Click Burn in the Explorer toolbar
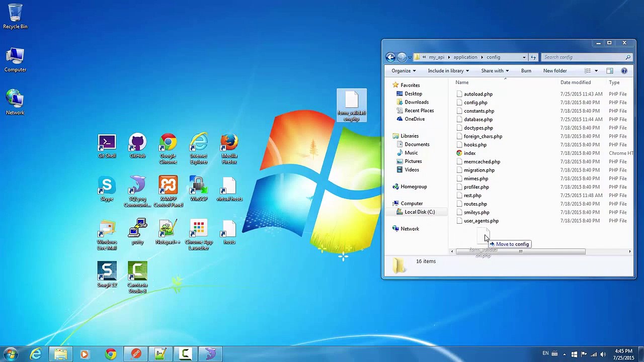 tap(526, 71)
